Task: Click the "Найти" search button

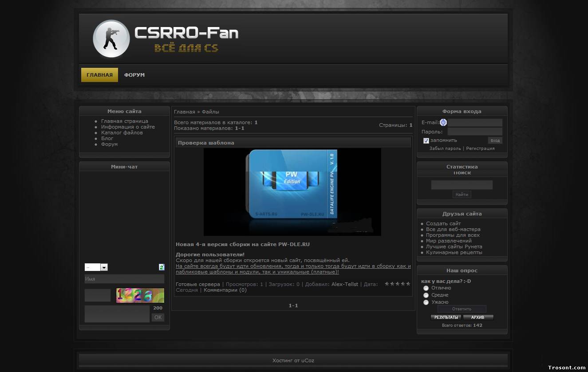Action: click(462, 194)
